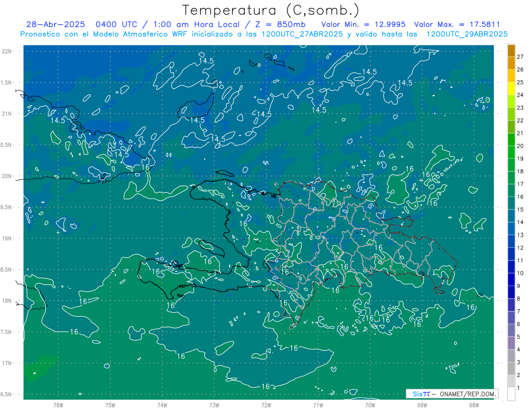Click the "15" label on the color scale
Viewport: 532px width, 411px height.
click(520, 210)
